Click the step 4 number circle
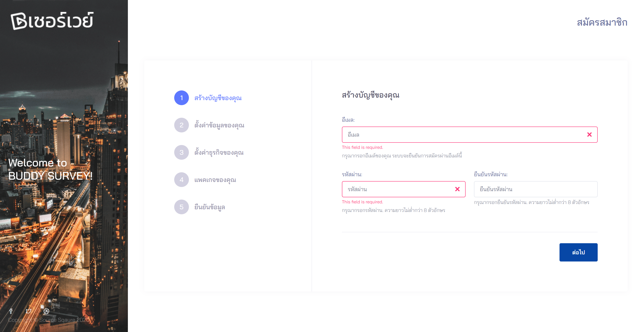This screenshot has height=332, width=644. pos(182,180)
